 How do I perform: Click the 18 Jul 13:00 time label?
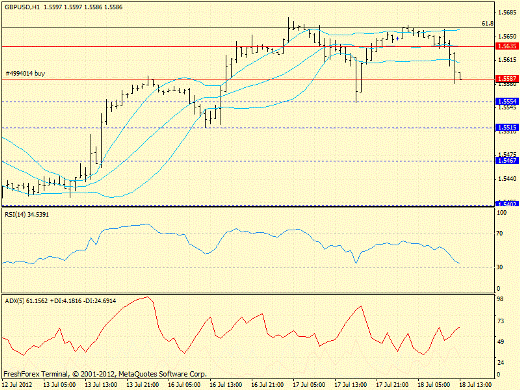[x=476, y=385]
